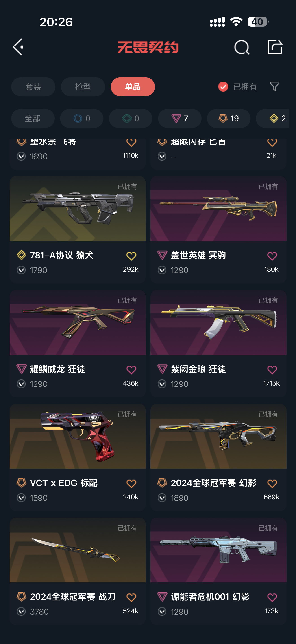Open the 耀鳞威龙 狂徒 skin image

(x=78, y=322)
